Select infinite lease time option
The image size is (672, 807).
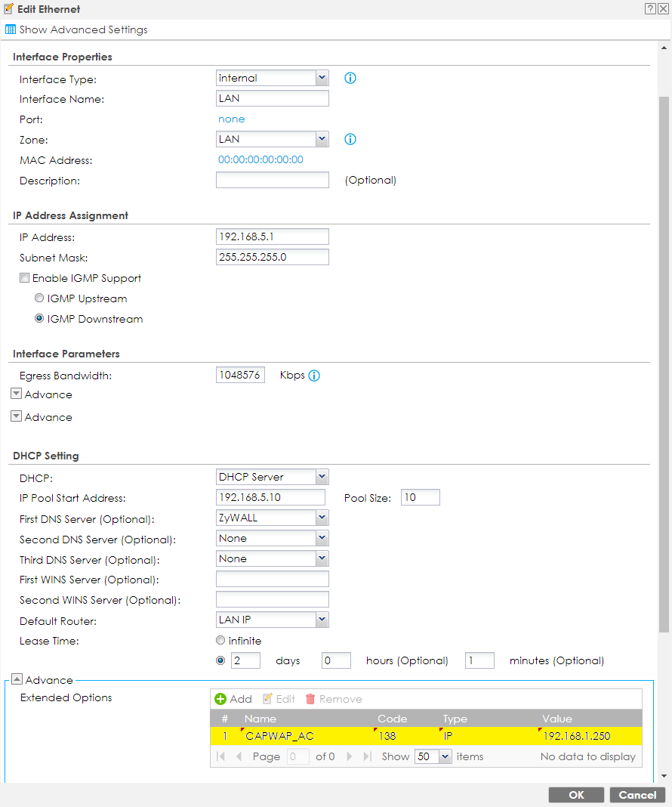(x=220, y=640)
